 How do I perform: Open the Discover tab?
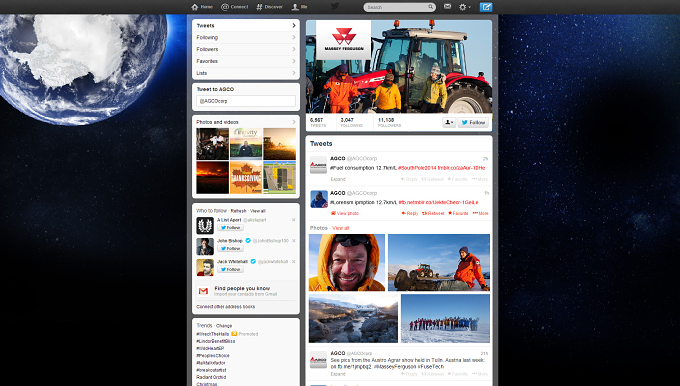click(x=269, y=7)
